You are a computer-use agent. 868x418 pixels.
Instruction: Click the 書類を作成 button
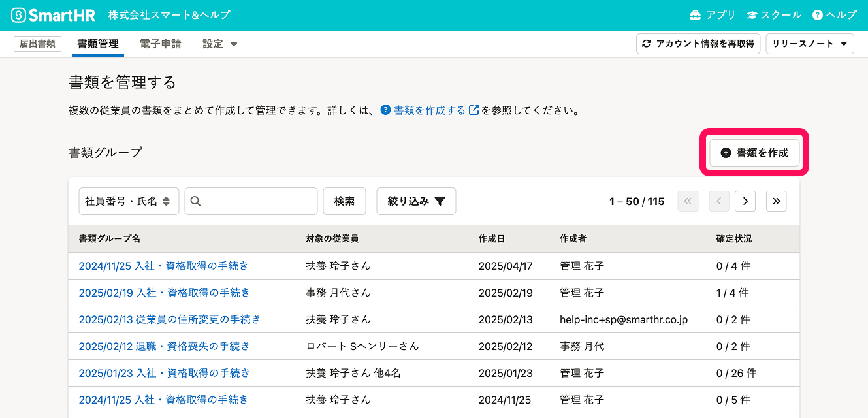tap(754, 153)
